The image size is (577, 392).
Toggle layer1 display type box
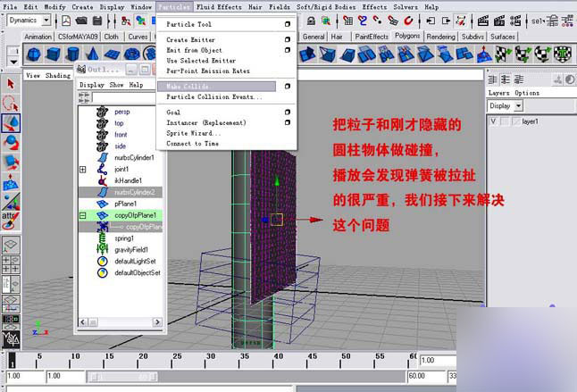point(505,121)
